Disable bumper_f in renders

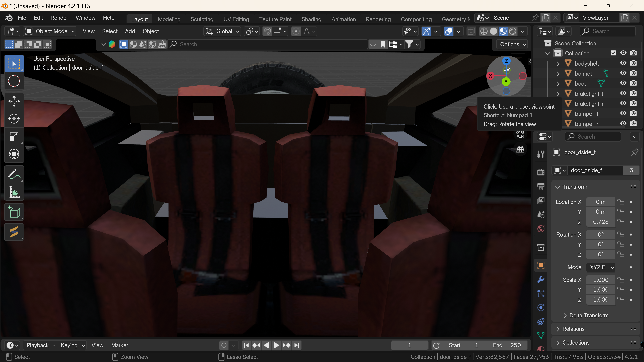(633, 113)
